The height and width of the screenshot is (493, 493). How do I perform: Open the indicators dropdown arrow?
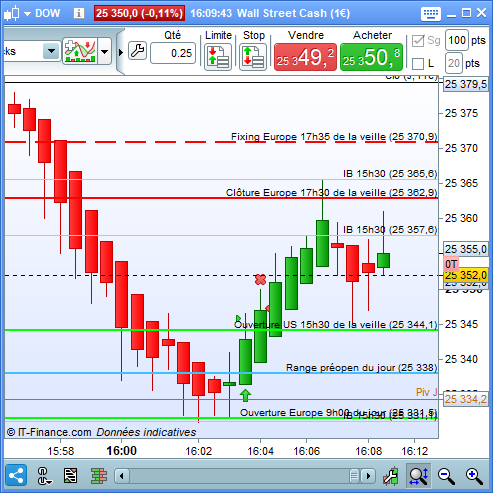105,51
